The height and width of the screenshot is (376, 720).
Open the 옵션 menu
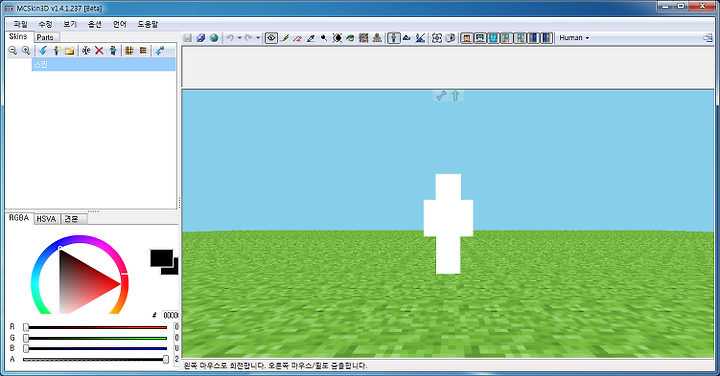(x=95, y=24)
